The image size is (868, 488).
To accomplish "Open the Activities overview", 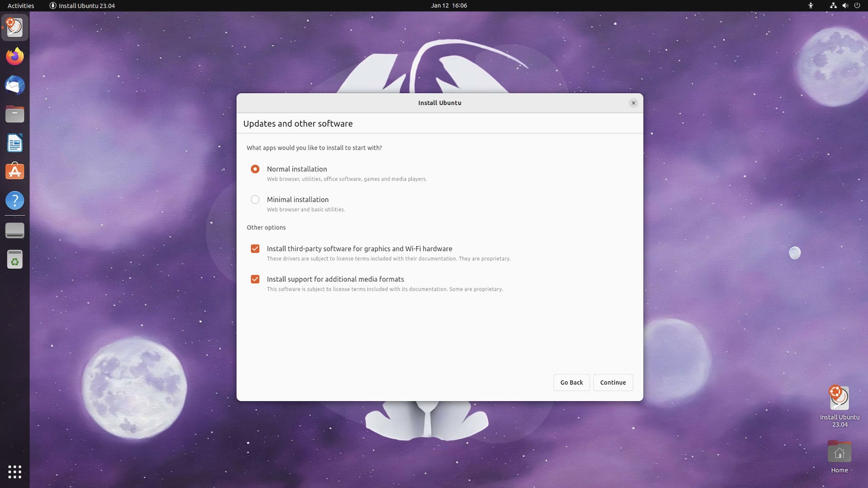I will pyautogui.click(x=21, y=5).
